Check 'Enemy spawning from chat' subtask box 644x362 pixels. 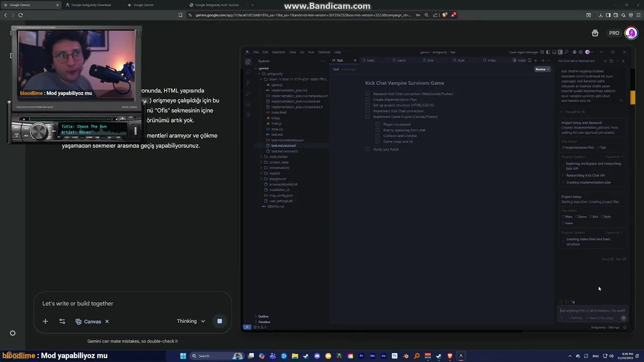377,130
